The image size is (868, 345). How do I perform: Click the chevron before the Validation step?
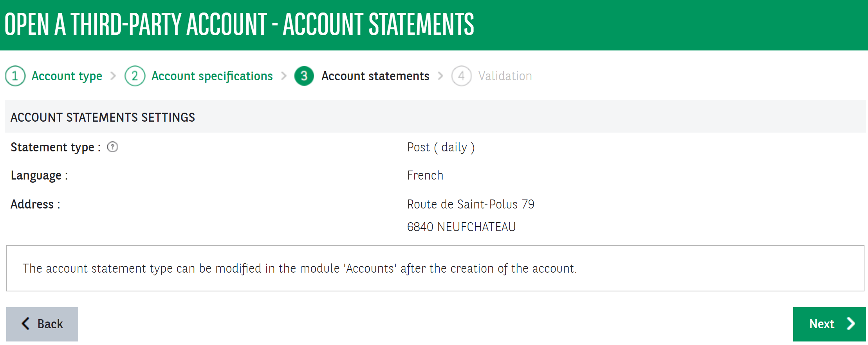(x=440, y=76)
